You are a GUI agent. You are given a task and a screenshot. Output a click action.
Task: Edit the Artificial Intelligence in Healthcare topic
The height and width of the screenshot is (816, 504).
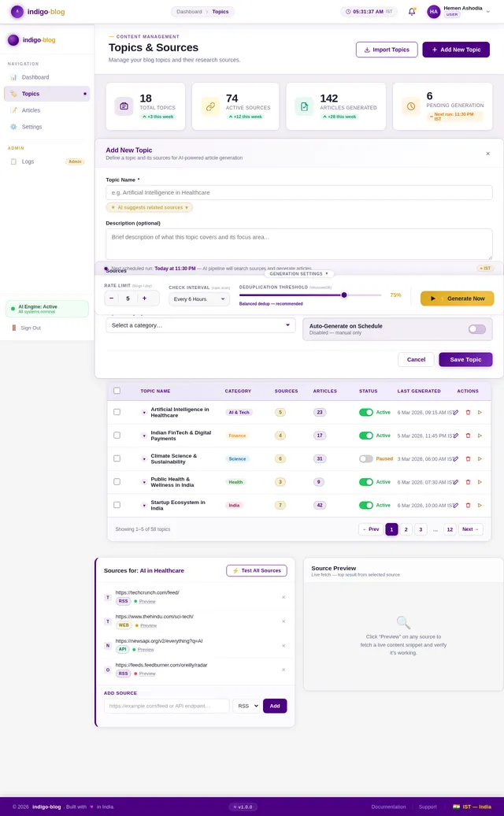(456, 412)
